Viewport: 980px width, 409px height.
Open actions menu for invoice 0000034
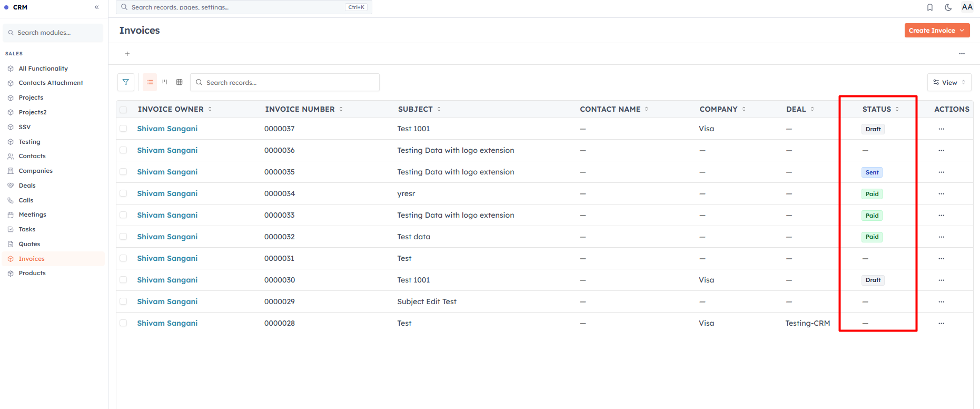click(941, 194)
